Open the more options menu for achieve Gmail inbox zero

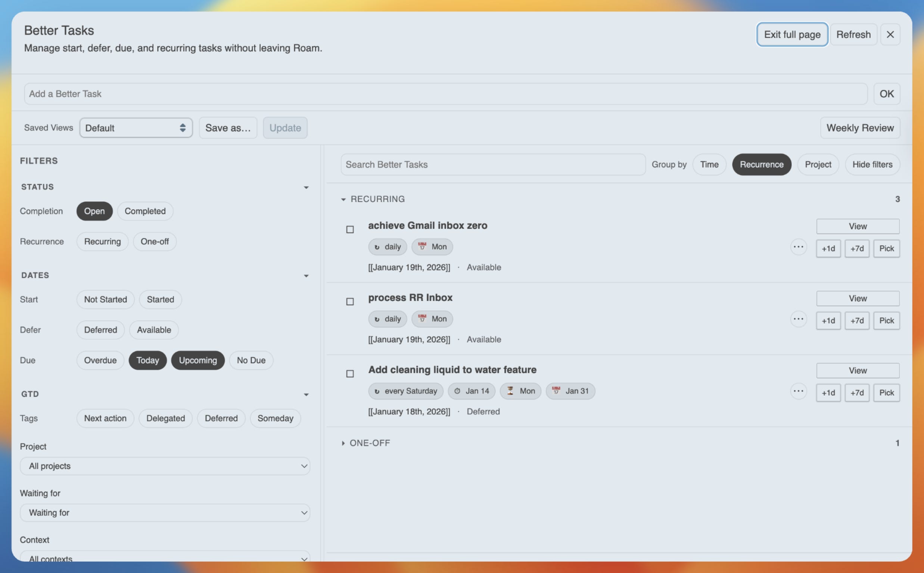[798, 247]
